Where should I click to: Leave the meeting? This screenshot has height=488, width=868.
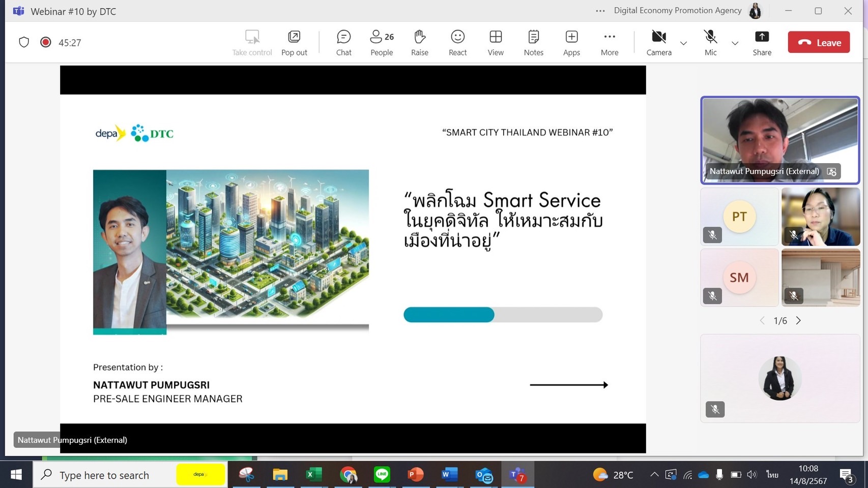819,42
